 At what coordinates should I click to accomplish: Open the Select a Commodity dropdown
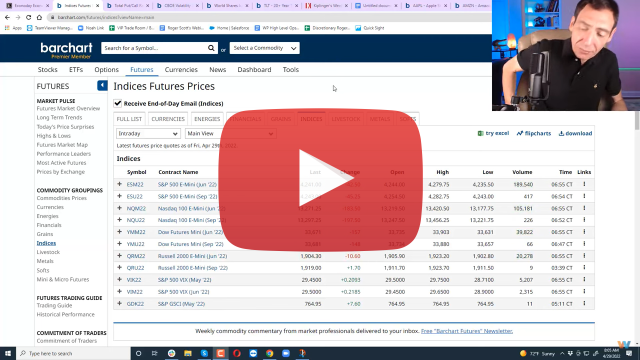click(264, 48)
